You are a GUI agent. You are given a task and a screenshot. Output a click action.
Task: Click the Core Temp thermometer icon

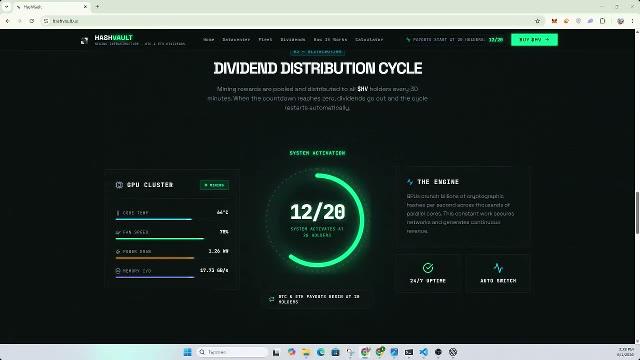118,213
